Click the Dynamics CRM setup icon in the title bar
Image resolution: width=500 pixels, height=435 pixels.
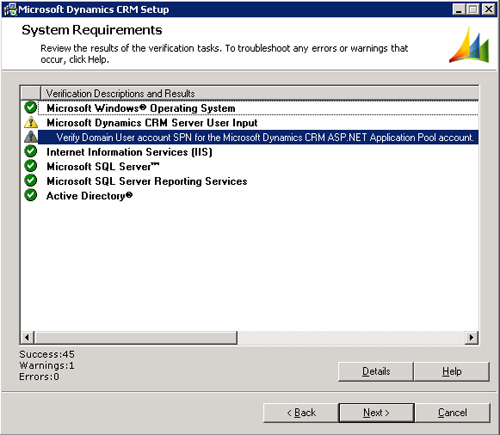click(10, 9)
